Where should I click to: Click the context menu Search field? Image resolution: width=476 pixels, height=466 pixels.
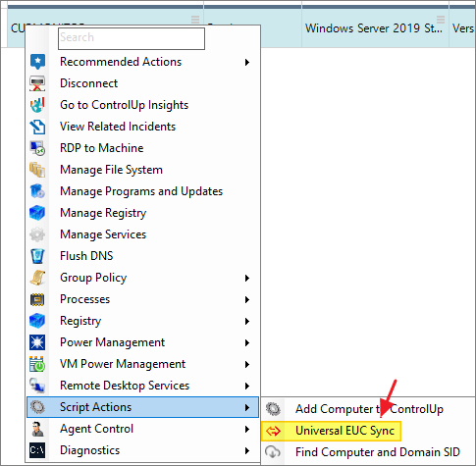click(132, 38)
